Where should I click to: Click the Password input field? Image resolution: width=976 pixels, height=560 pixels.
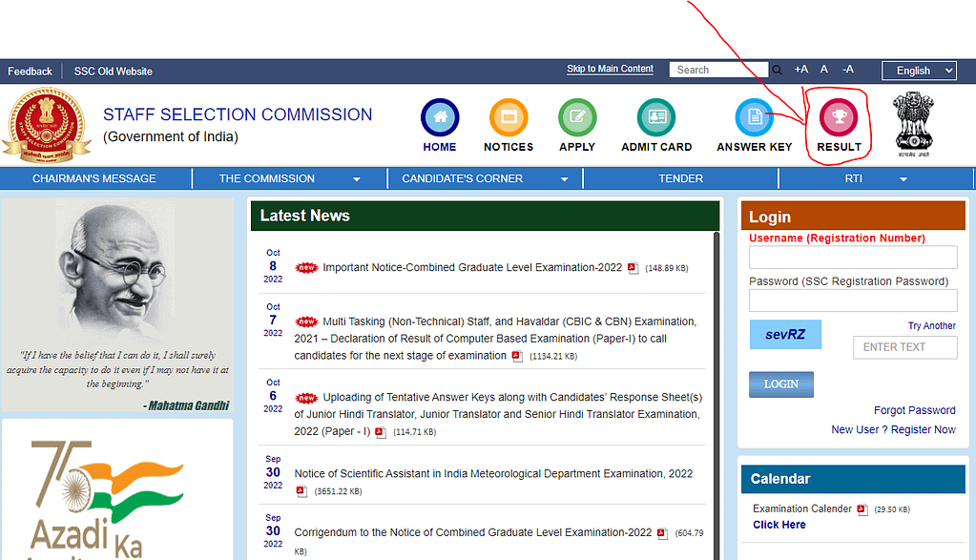click(x=853, y=301)
